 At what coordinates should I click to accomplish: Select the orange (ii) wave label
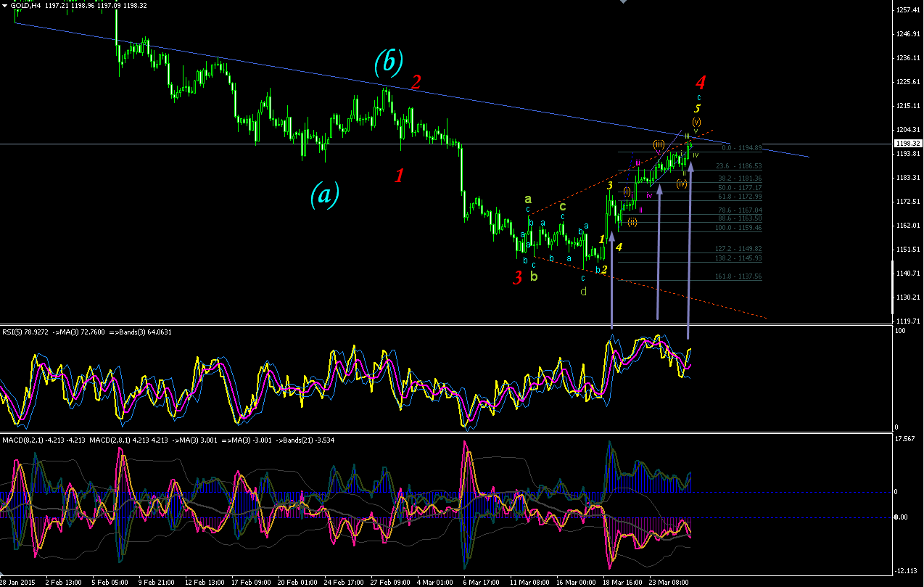click(x=632, y=222)
